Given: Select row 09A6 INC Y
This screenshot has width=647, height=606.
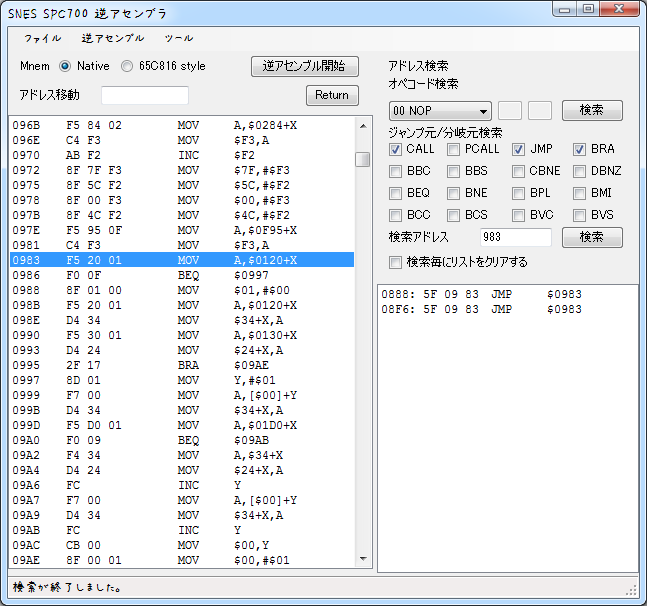Looking at the screenshot, I should 182,485.
